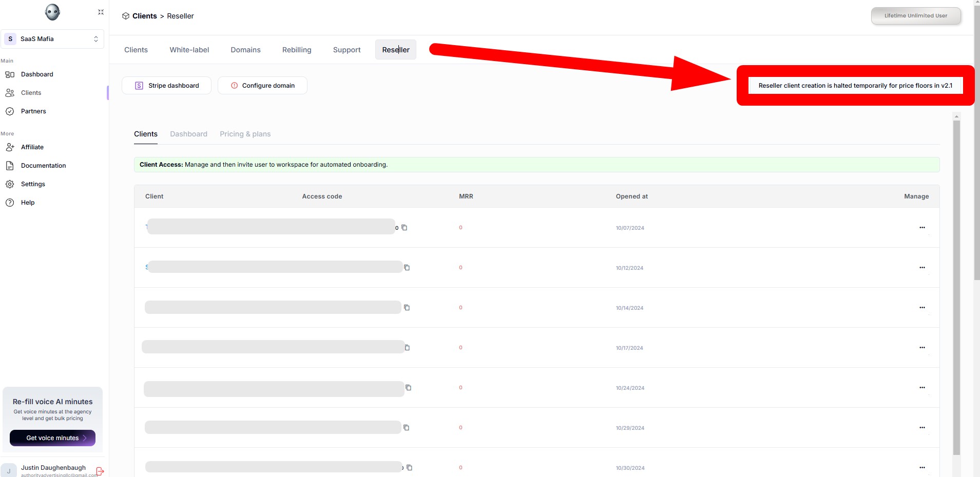Viewport: 980px width, 477px height.
Task: Collapse the sidebar using the top icon
Action: [x=101, y=12]
